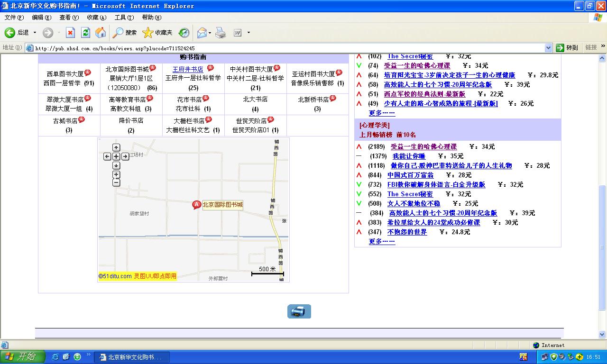Click map marker icon beside 世贸天阶店
This screenshot has height=364, width=607.
click(x=271, y=119)
